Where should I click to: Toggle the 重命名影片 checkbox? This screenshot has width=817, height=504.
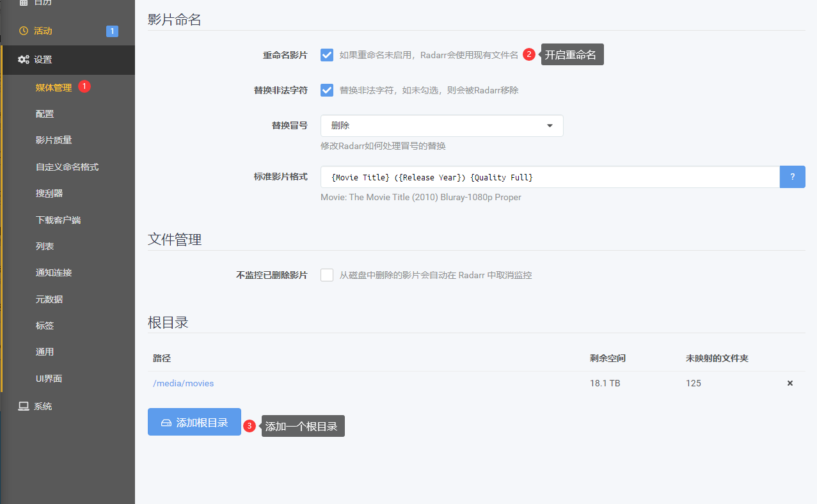tap(327, 55)
